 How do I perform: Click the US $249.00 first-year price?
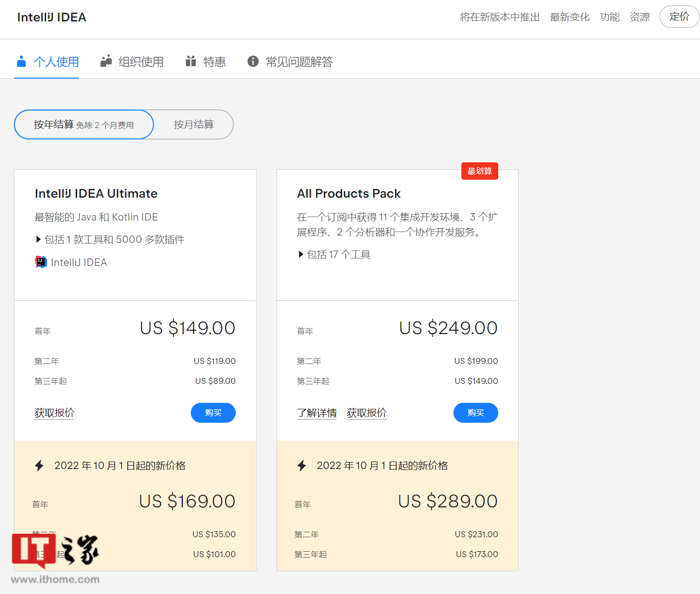click(448, 328)
